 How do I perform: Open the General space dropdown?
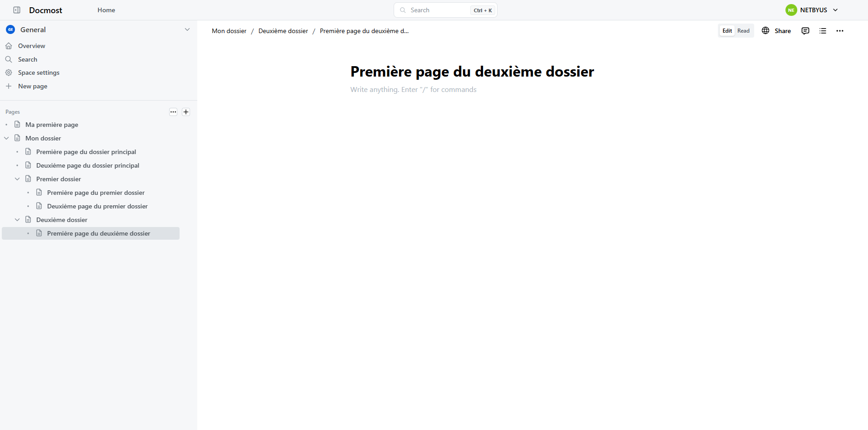pos(187,30)
